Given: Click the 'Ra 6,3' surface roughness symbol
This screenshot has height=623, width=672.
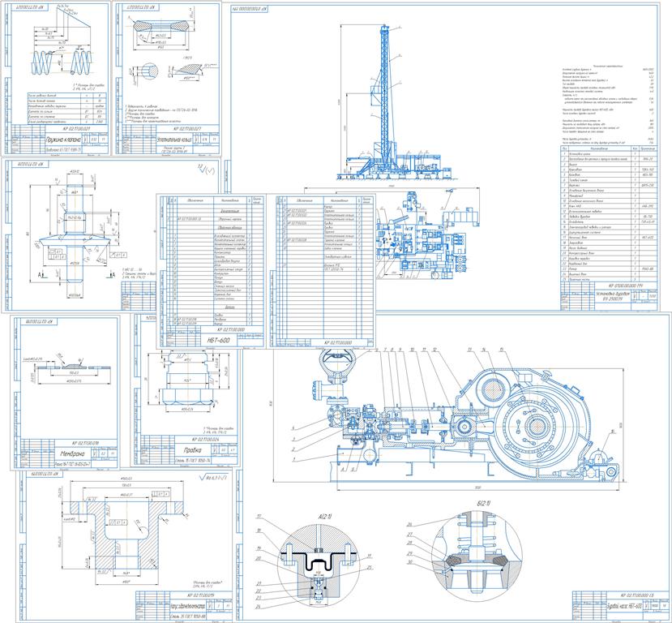Looking at the screenshot, I should click(x=215, y=477).
